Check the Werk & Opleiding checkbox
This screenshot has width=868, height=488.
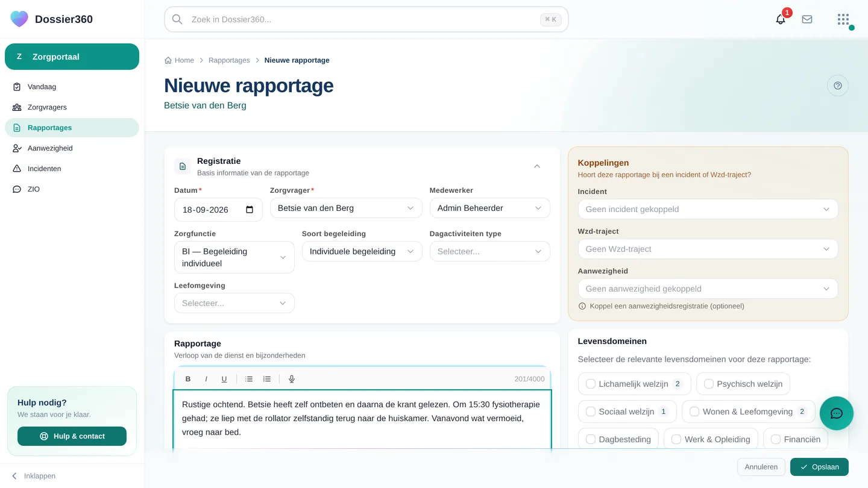(676, 439)
